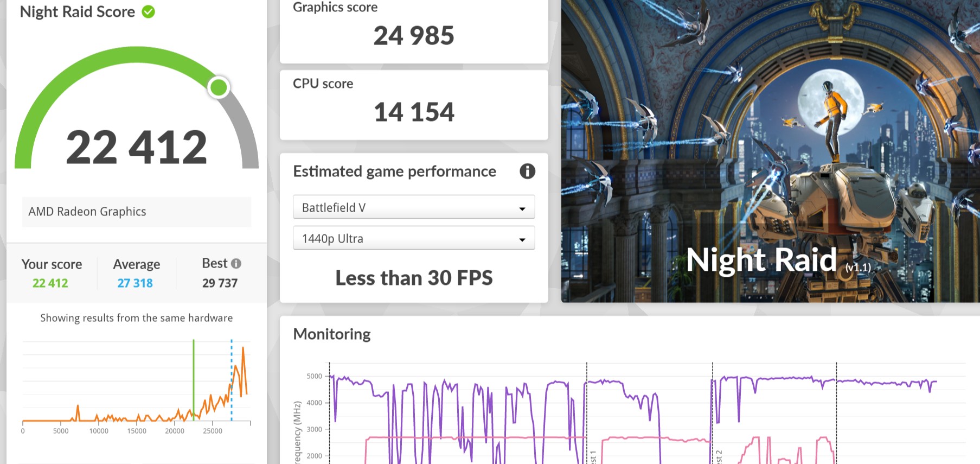Select the CPU score 14 154 card
The width and height of the screenshot is (980, 464).
tap(413, 105)
